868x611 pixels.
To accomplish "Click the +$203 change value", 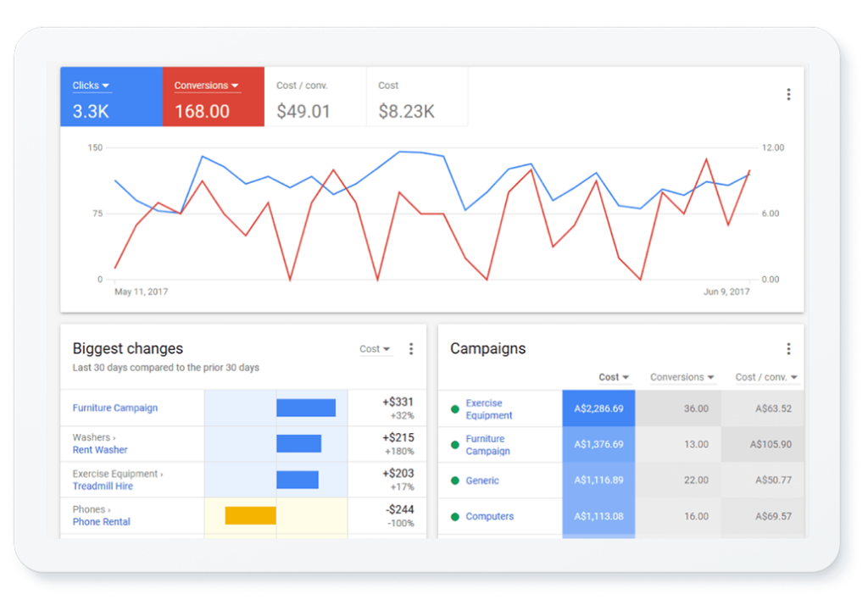I will coord(398,474).
